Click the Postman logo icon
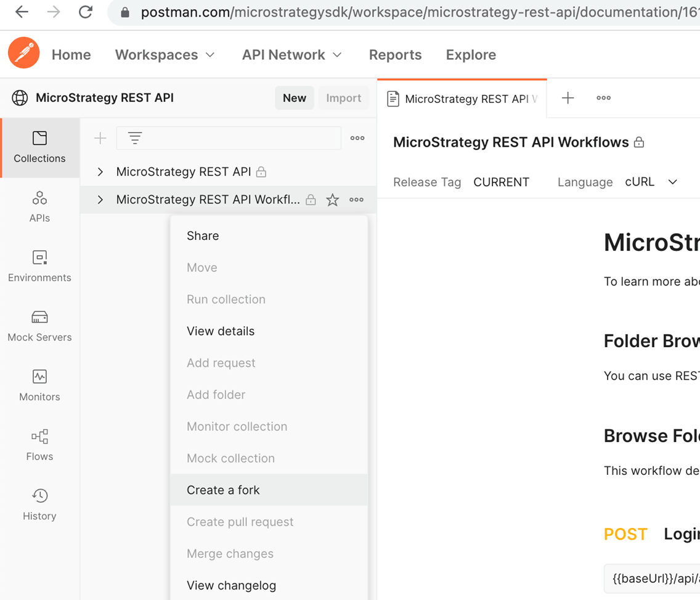This screenshot has height=600, width=700. pyautogui.click(x=24, y=53)
